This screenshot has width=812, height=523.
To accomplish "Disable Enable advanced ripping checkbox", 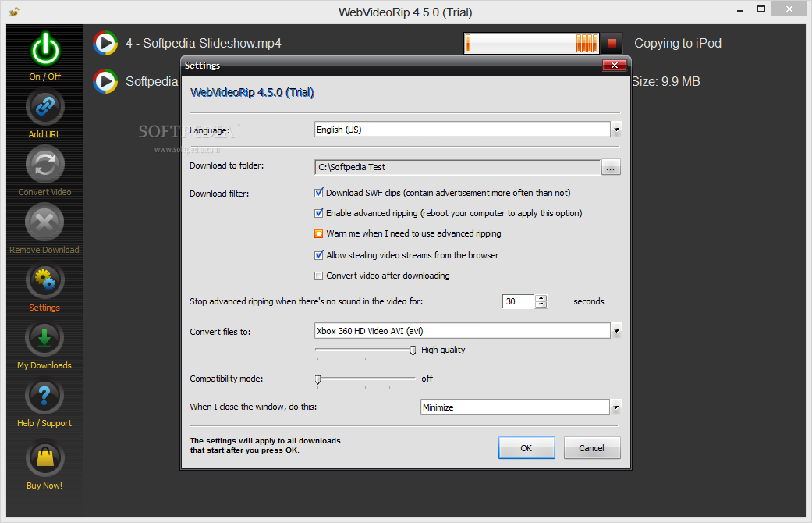I will pos(319,213).
